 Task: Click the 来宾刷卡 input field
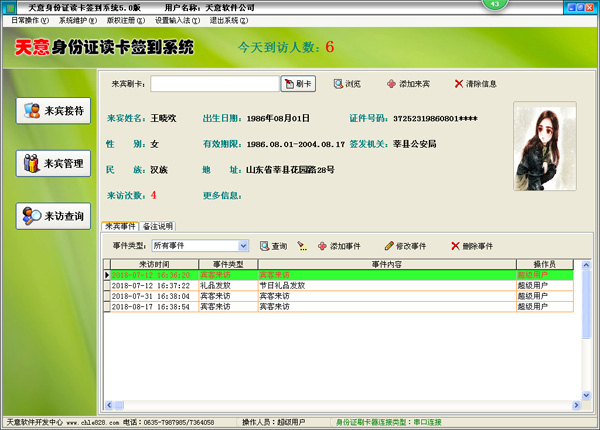[x=214, y=85]
